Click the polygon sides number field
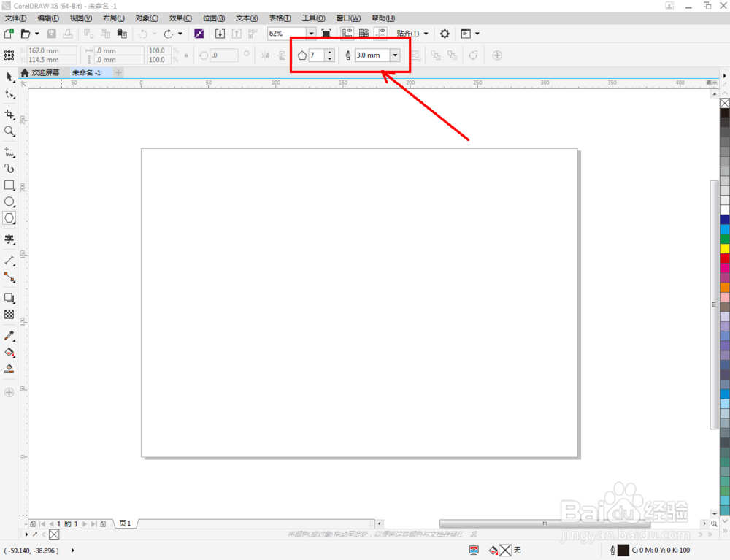 317,55
